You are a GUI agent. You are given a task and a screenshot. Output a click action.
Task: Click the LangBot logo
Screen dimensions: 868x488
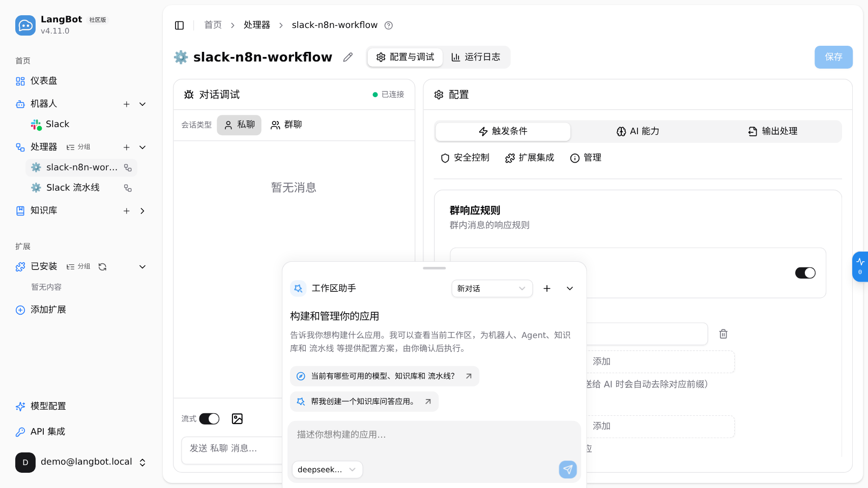pyautogui.click(x=25, y=25)
